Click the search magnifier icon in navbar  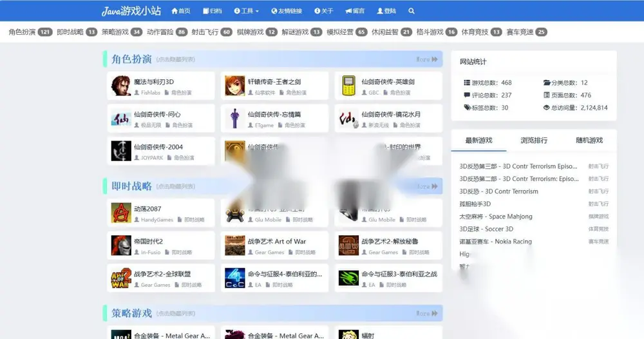click(411, 11)
